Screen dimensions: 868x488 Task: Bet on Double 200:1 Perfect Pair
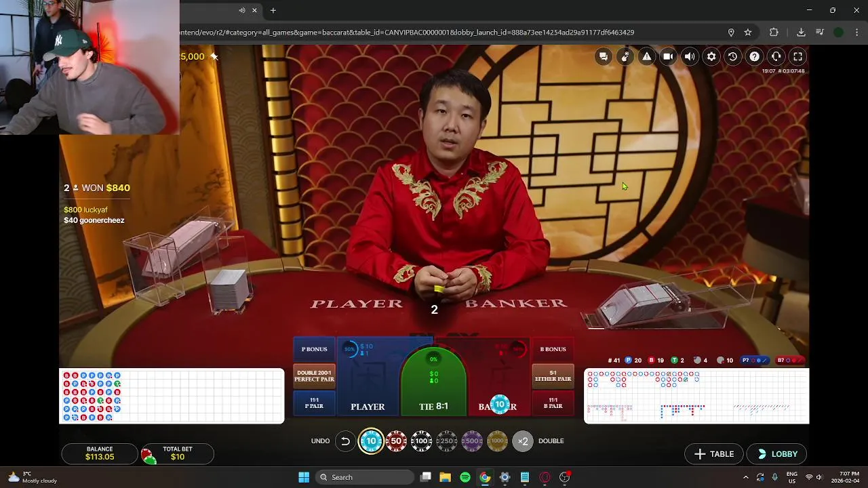(314, 376)
